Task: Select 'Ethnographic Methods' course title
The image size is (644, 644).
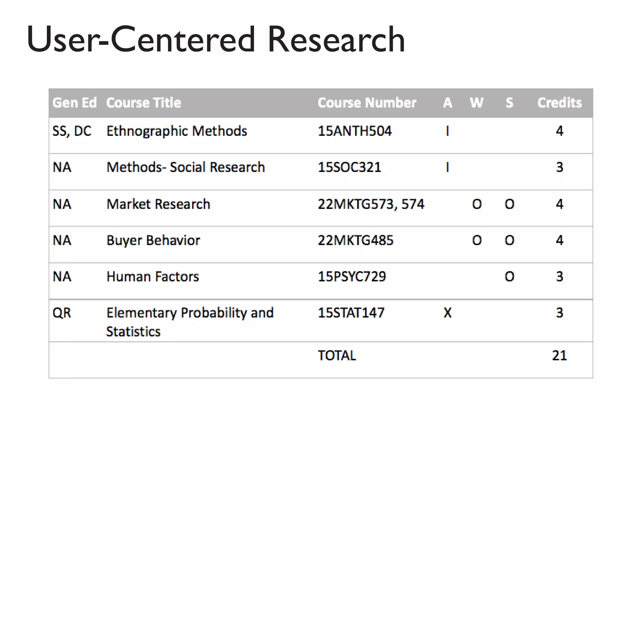Action: pos(177,131)
